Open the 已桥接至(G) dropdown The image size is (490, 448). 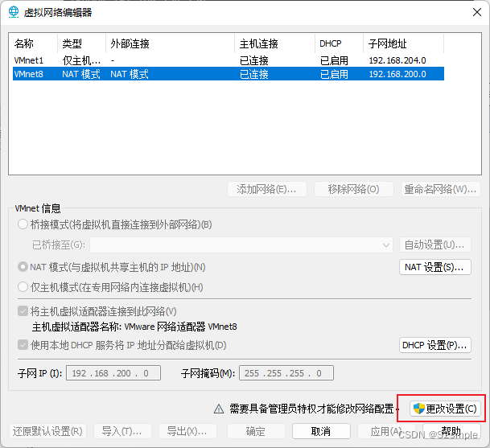pos(241,245)
